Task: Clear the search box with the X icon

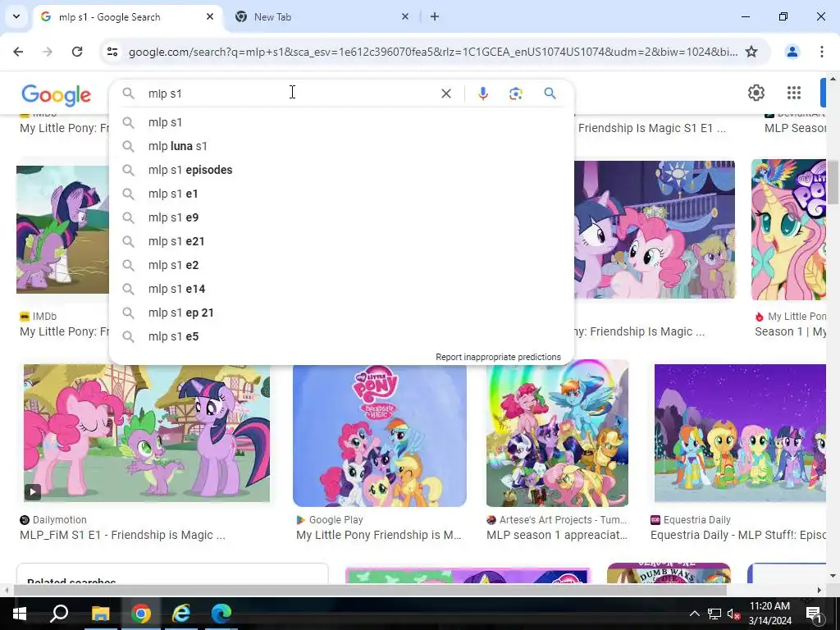Action: [445, 94]
